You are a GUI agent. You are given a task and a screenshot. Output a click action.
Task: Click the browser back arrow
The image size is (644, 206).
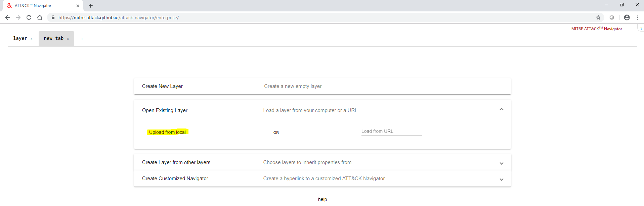(7, 17)
